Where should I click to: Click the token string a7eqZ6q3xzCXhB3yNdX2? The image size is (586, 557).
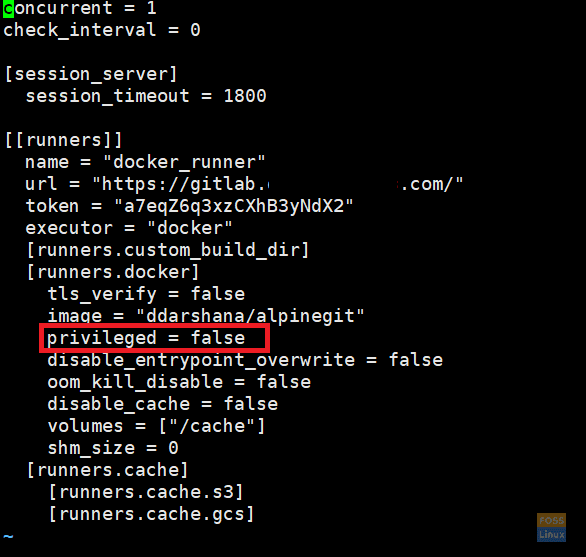coord(234,206)
